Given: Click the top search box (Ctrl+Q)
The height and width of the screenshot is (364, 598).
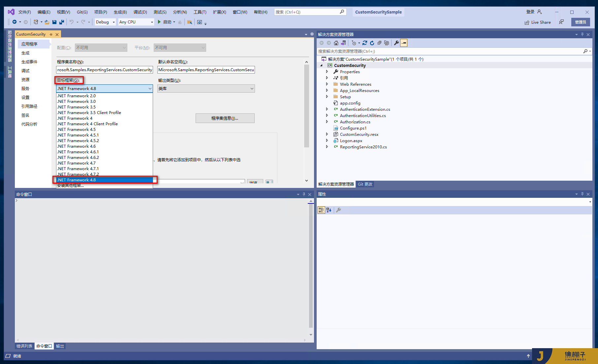Looking at the screenshot, I should [x=310, y=12].
